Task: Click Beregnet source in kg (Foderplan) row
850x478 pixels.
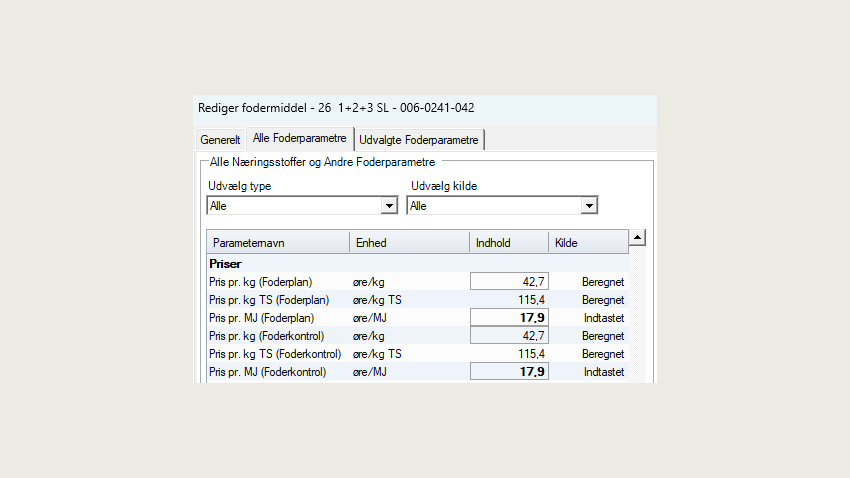Action: 603,282
